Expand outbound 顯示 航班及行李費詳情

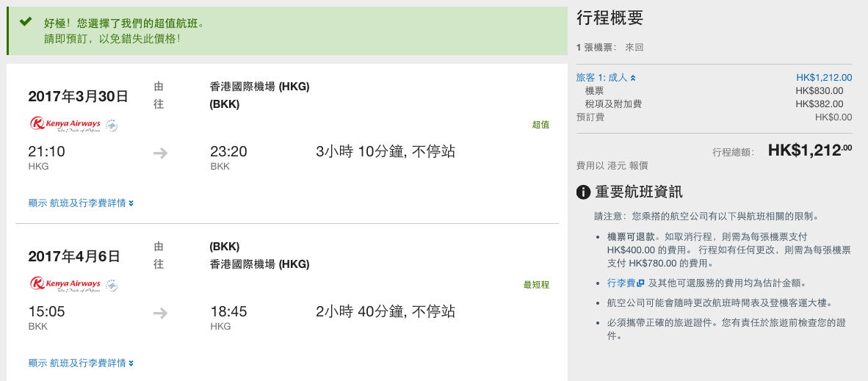[81, 203]
